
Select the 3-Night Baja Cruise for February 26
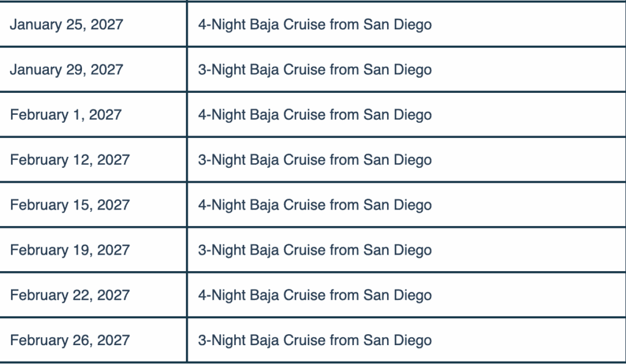[x=314, y=340]
